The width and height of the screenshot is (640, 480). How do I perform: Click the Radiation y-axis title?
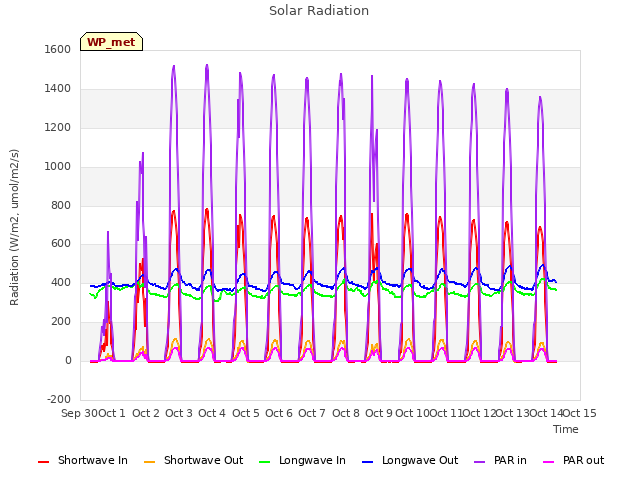[x=14, y=227]
